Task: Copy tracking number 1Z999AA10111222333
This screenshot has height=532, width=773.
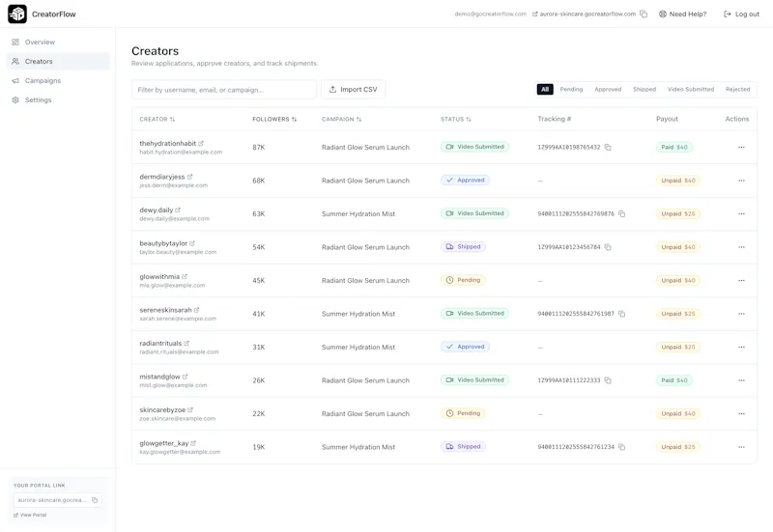Action: point(608,380)
